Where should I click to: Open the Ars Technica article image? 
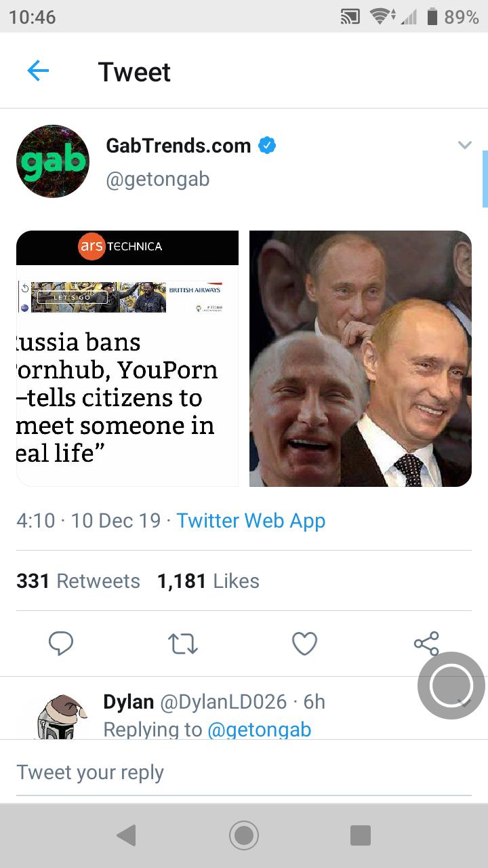tap(127, 358)
